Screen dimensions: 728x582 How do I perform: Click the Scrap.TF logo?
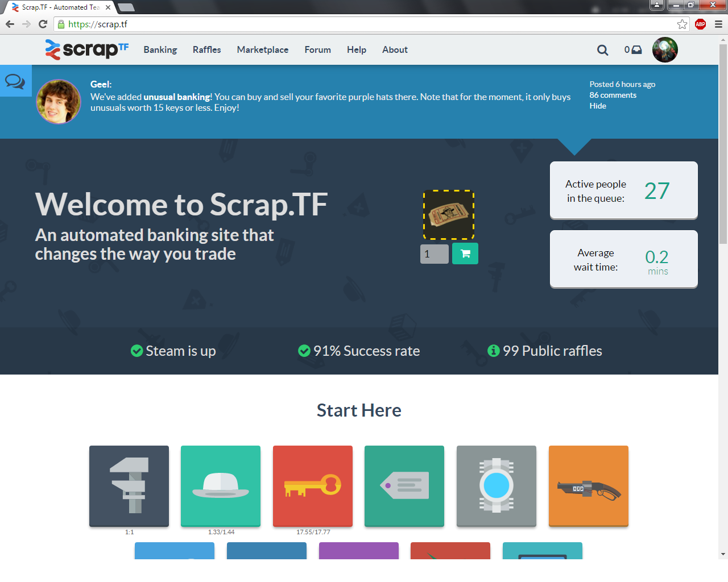click(x=87, y=49)
